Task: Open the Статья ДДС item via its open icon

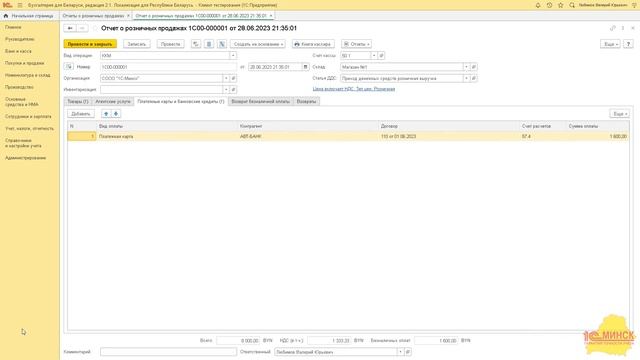Action: click(x=473, y=78)
